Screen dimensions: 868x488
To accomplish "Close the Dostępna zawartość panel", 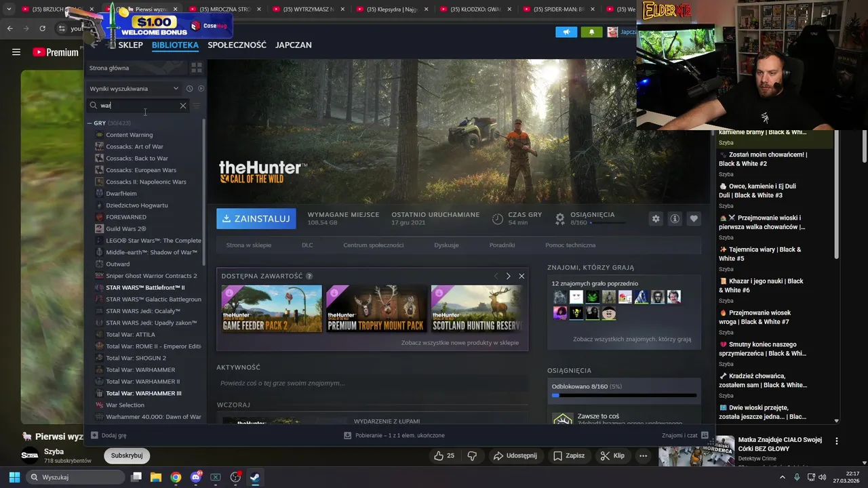I will click(x=521, y=276).
